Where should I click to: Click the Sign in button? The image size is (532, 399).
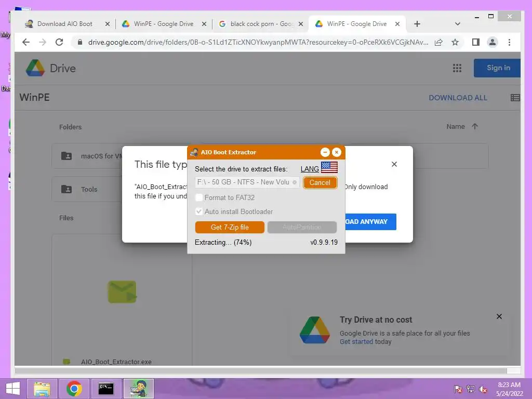pos(497,68)
